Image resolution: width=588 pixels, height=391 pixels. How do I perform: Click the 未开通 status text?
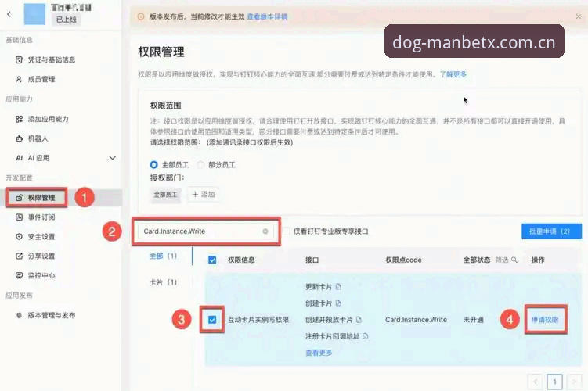point(473,320)
